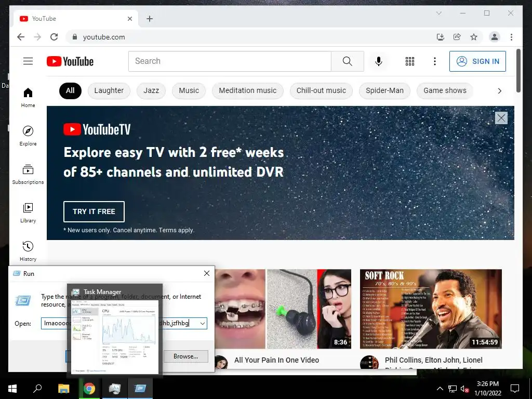Open the Soft Rock video thumbnail
The width and height of the screenshot is (532, 399).
[431, 309]
